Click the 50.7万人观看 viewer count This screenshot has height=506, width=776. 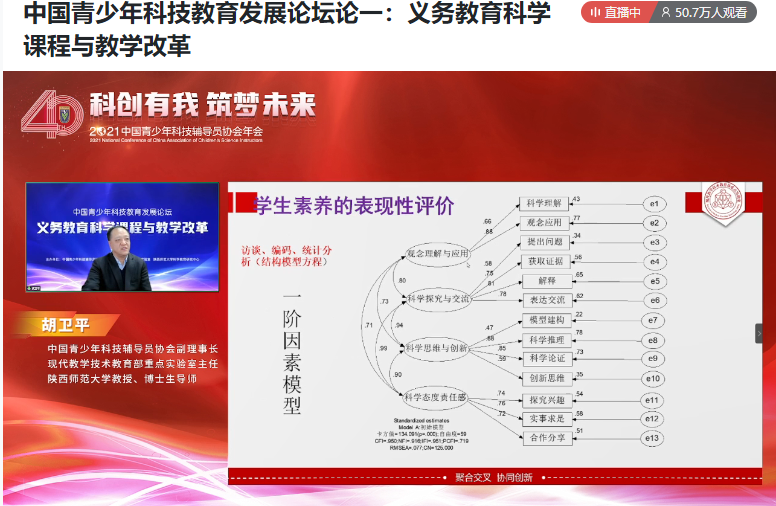pyautogui.click(x=711, y=12)
